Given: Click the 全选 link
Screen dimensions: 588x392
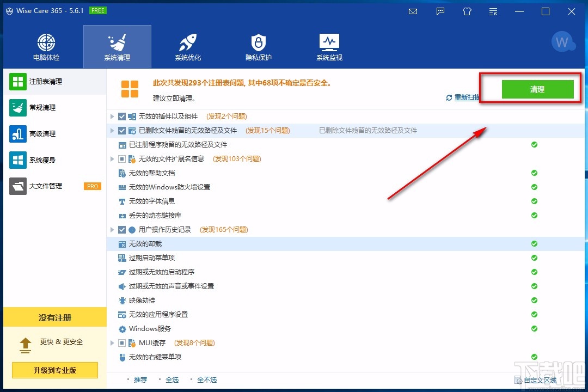Looking at the screenshot, I should (x=172, y=380).
